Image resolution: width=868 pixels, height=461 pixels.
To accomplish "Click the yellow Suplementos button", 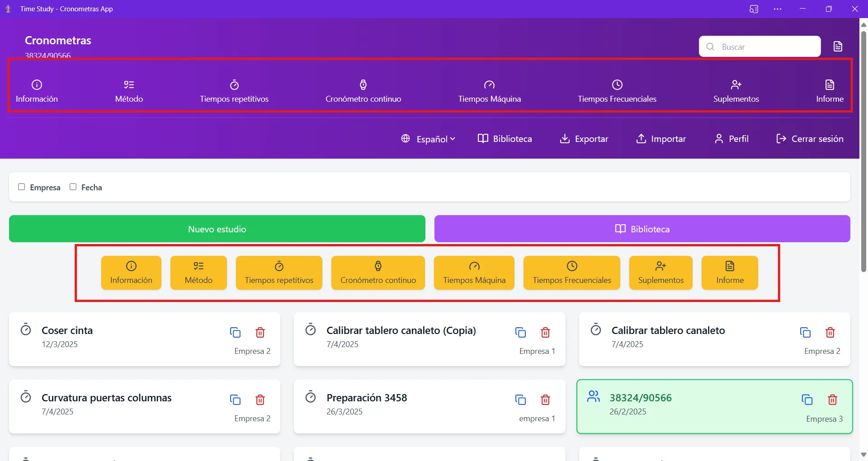I will (661, 273).
